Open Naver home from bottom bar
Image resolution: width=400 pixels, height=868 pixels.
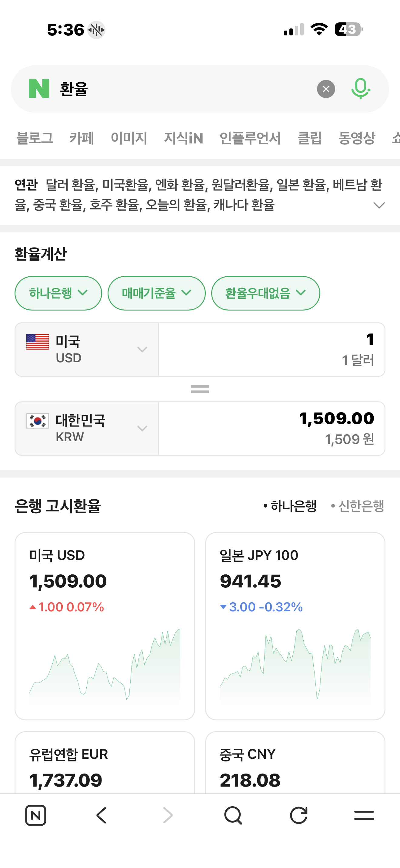tap(36, 815)
